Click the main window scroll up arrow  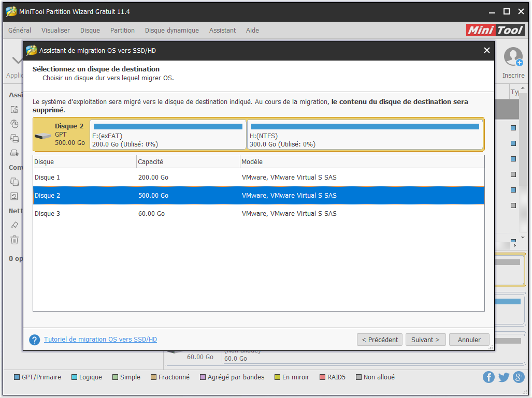coord(523,88)
